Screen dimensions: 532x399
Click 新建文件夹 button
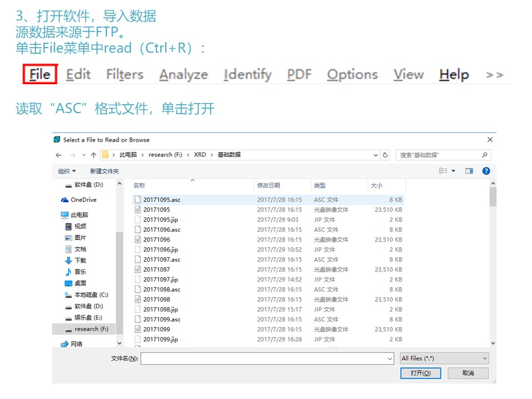105,171
